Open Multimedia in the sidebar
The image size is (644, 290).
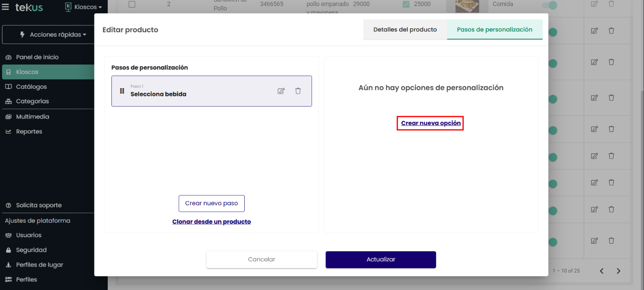pos(32,117)
